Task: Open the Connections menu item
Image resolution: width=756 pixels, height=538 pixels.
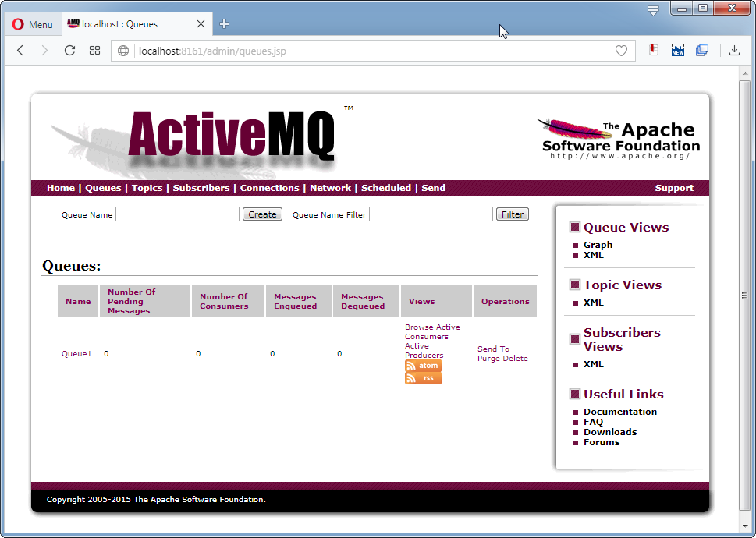Action: coord(269,188)
